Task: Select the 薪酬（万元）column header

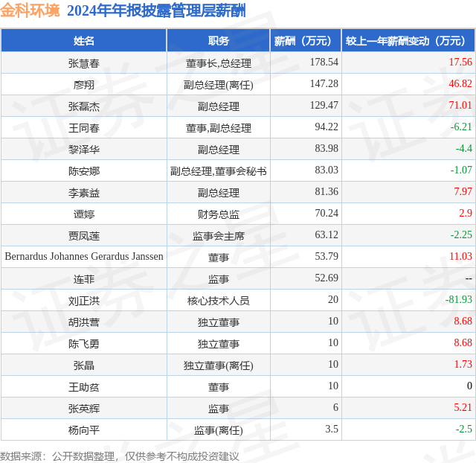Action: click(306, 41)
